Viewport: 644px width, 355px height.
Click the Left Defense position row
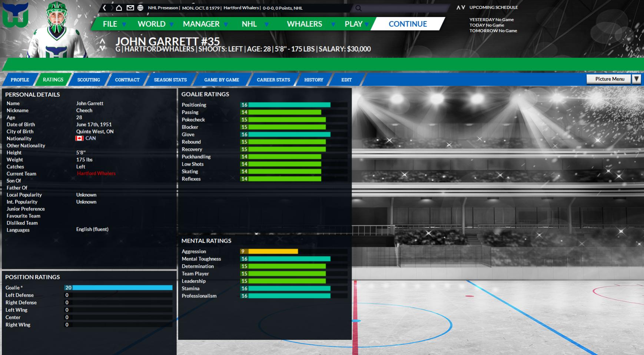(x=89, y=295)
